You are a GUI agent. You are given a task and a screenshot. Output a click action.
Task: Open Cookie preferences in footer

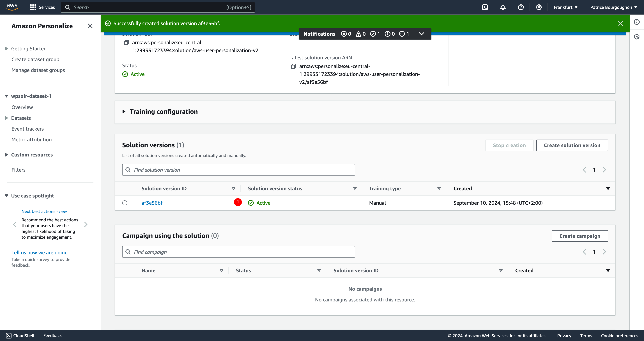point(620,336)
